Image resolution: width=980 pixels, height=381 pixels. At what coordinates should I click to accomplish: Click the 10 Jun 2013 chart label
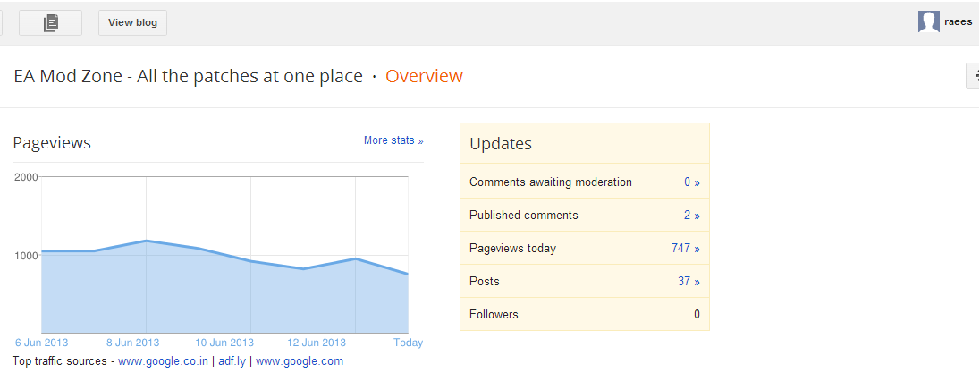click(x=224, y=343)
